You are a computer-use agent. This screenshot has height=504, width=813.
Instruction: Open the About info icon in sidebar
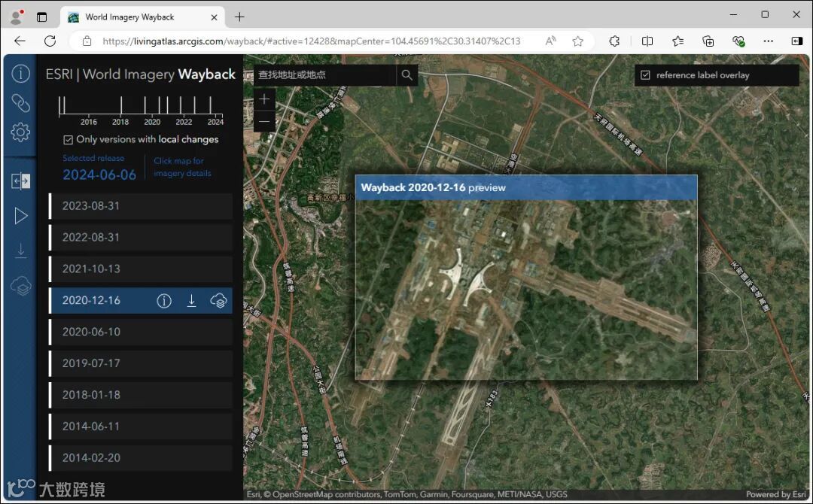(x=20, y=74)
